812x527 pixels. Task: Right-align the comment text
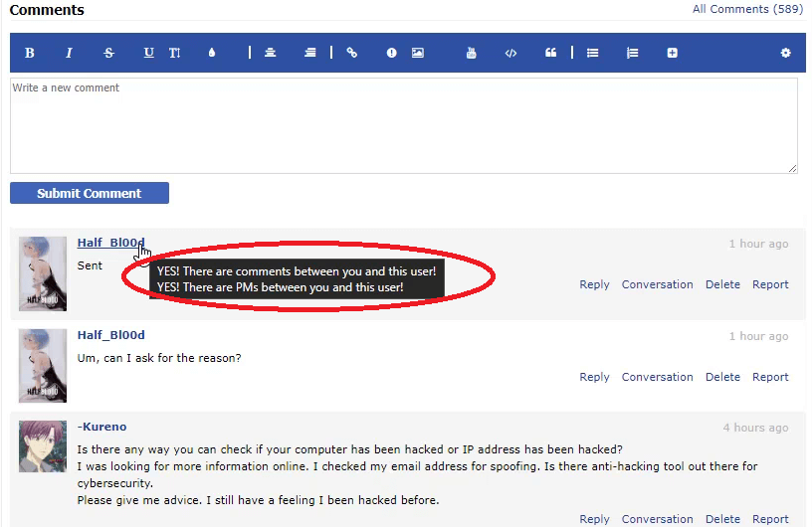tap(310, 53)
